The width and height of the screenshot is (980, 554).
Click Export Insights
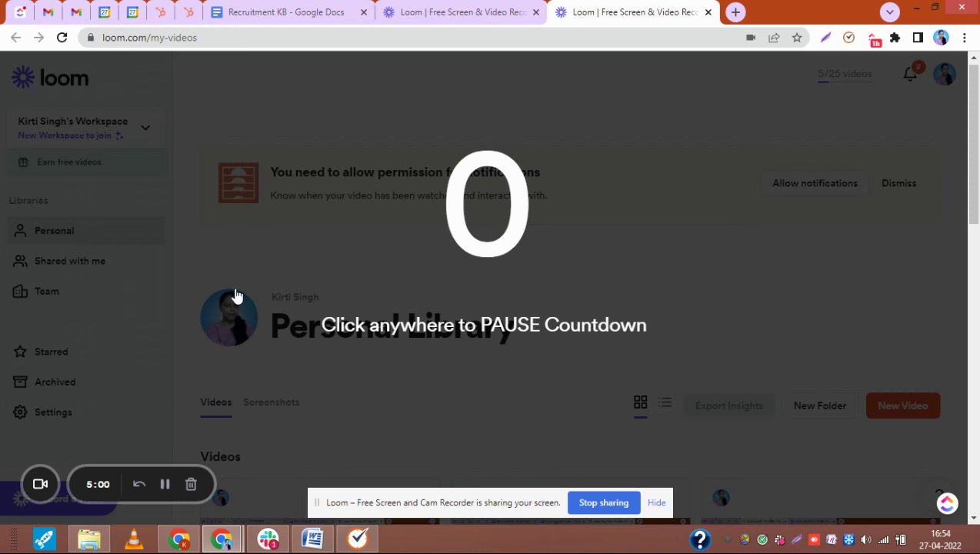click(x=728, y=405)
